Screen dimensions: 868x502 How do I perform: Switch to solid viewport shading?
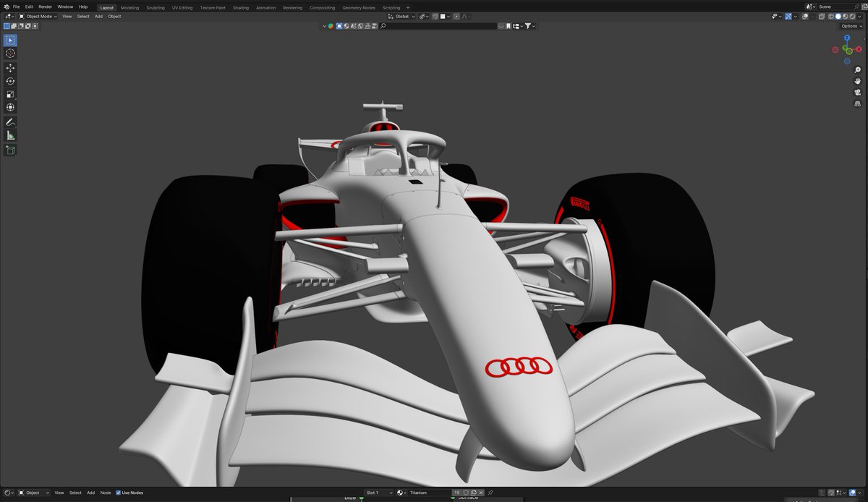(x=838, y=16)
